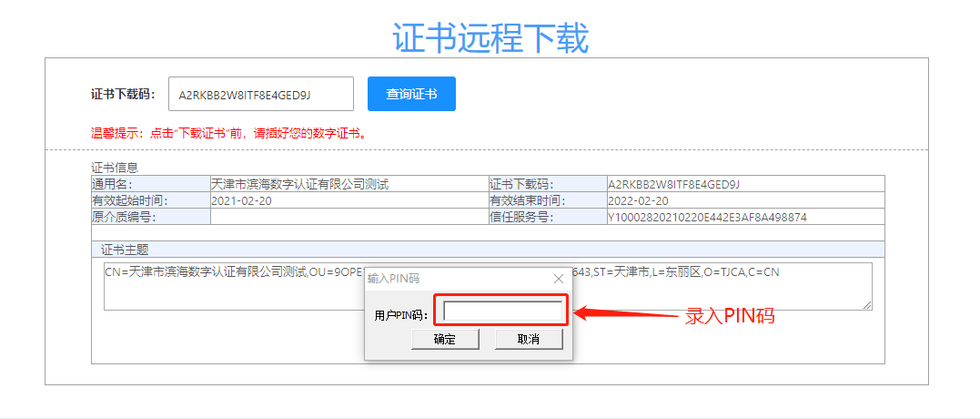
Task: Click the table's 证书下载码 value cell
Action: point(673,184)
